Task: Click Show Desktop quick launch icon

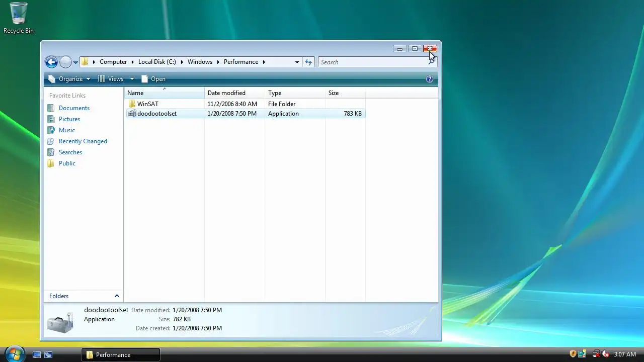Action: 37,354
